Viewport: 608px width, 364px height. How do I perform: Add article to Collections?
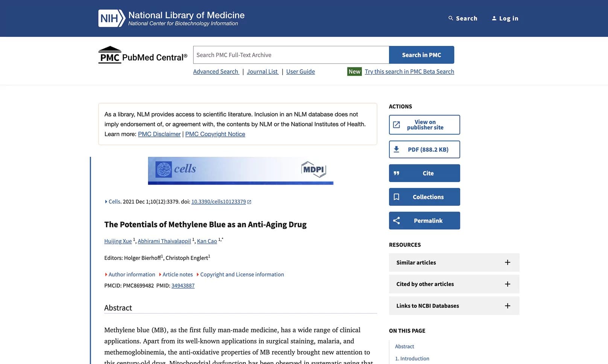click(x=424, y=197)
